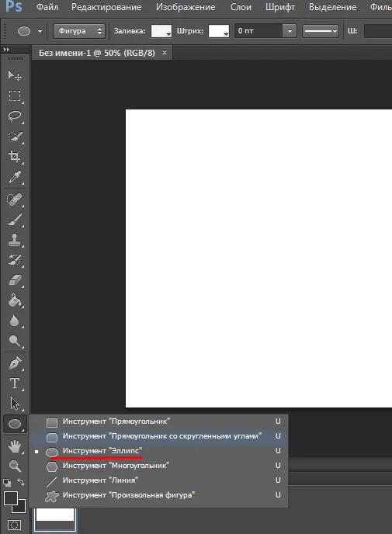Select the Hand tool
The image size is (392, 534).
pos(15,446)
